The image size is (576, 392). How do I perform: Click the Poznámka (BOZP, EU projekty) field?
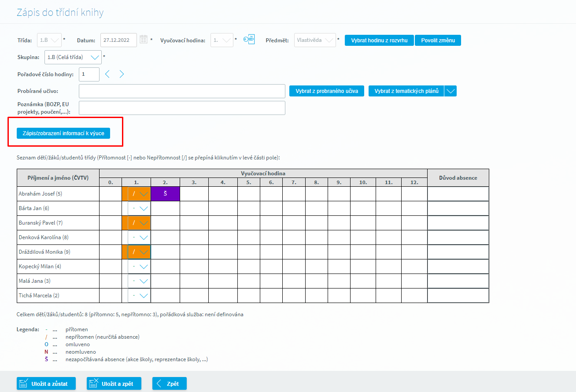tap(182, 108)
